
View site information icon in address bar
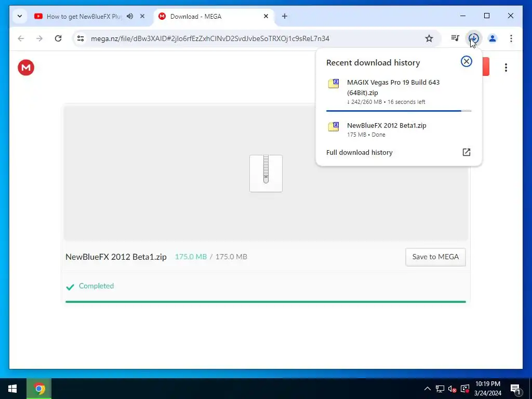click(81, 38)
